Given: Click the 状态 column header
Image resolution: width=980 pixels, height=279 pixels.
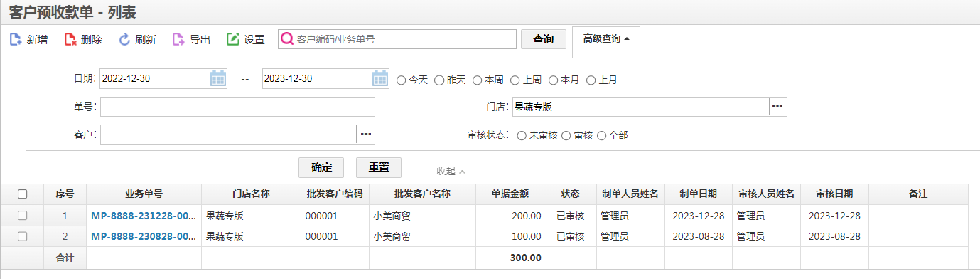Looking at the screenshot, I should [571, 194].
